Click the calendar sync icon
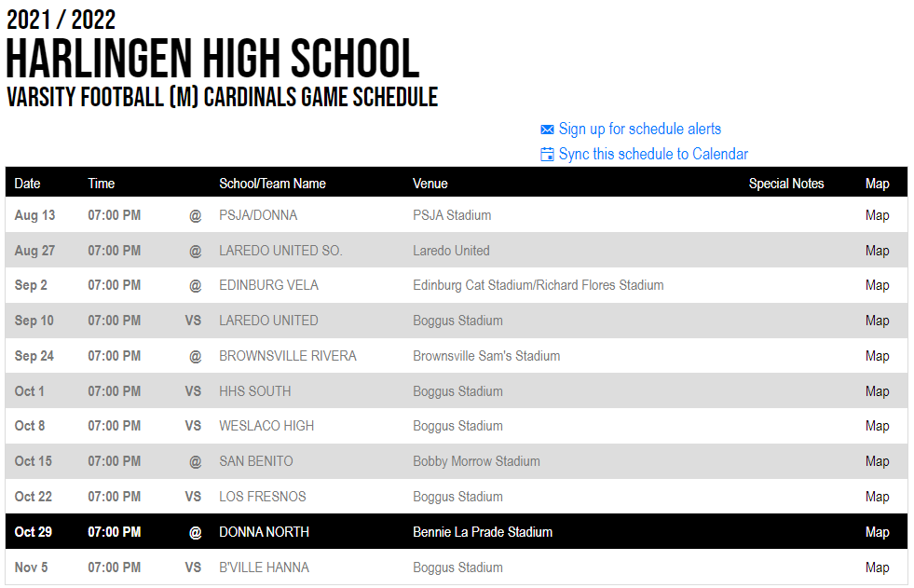The width and height of the screenshot is (914, 588). [x=547, y=155]
